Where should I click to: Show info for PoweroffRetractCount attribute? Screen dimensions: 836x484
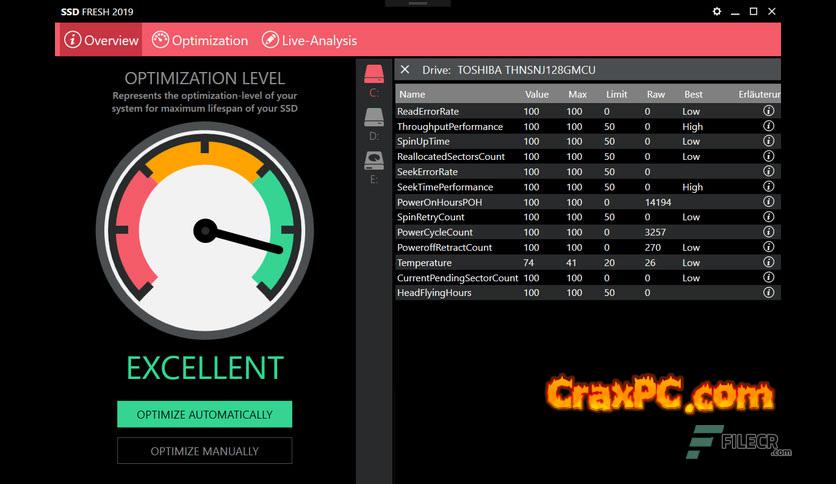pos(768,247)
